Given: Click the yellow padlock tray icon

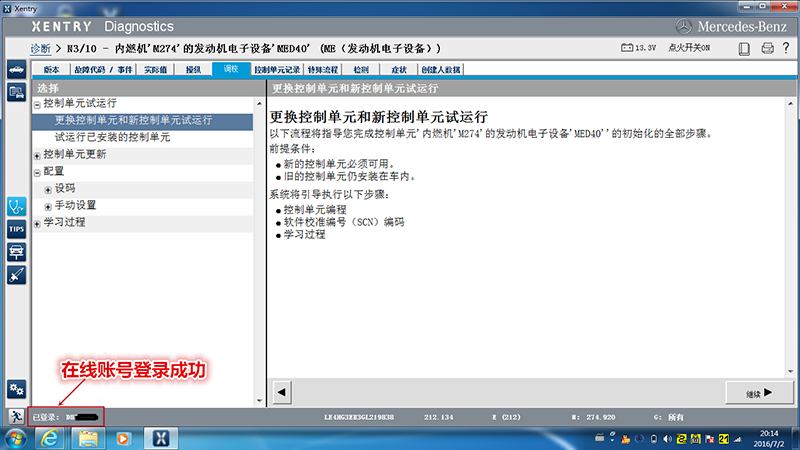Looking at the screenshot, I should click(x=695, y=439).
